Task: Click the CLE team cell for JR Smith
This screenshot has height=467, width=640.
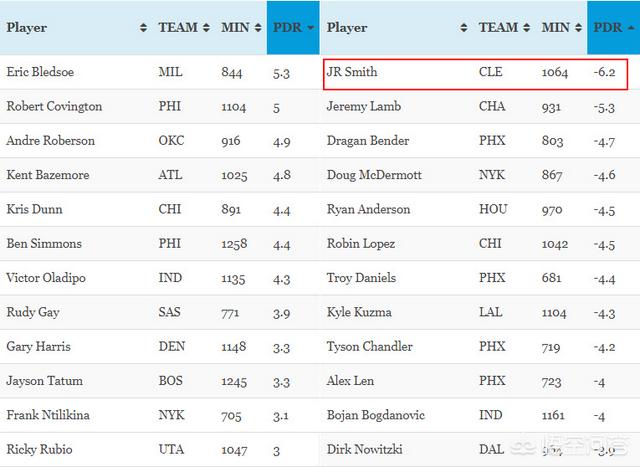Action: point(492,73)
